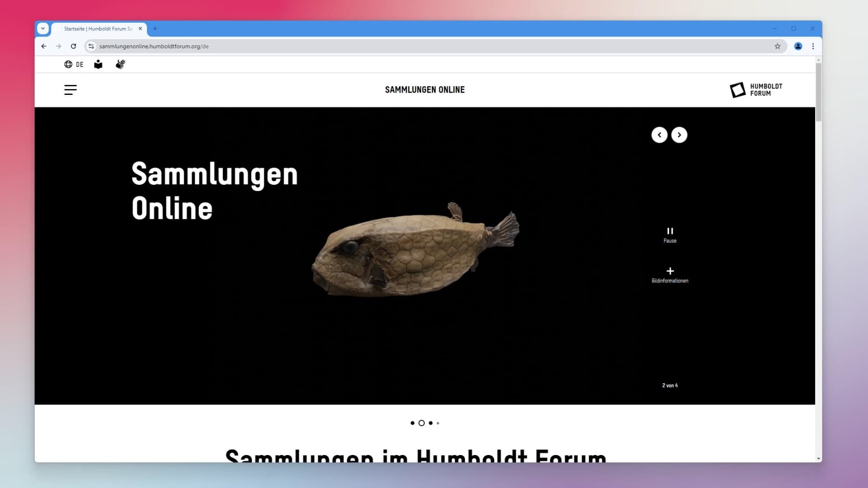The width and height of the screenshot is (868, 488).
Task: Click the page vertical scrollbar thumb
Action: click(819, 92)
